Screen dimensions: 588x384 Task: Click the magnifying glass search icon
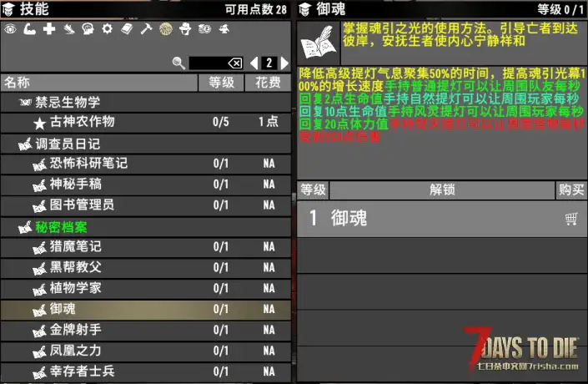pyautogui.click(x=178, y=63)
